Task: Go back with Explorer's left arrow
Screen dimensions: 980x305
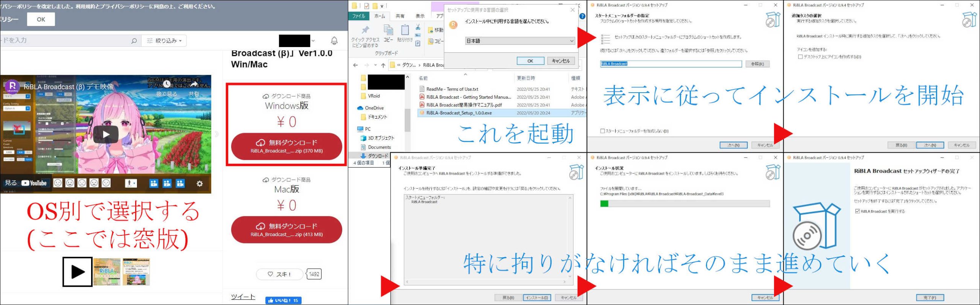Action: (x=355, y=65)
